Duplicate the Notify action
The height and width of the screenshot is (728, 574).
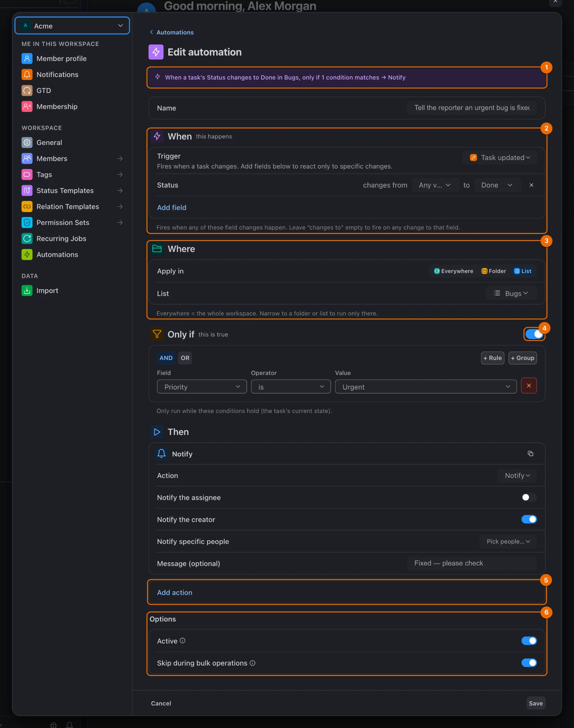(530, 454)
